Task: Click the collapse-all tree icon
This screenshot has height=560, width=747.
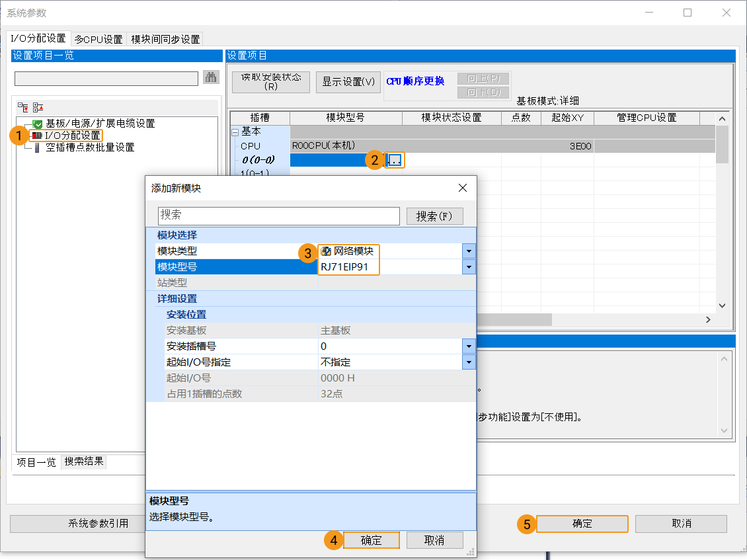Action: click(x=38, y=107)
